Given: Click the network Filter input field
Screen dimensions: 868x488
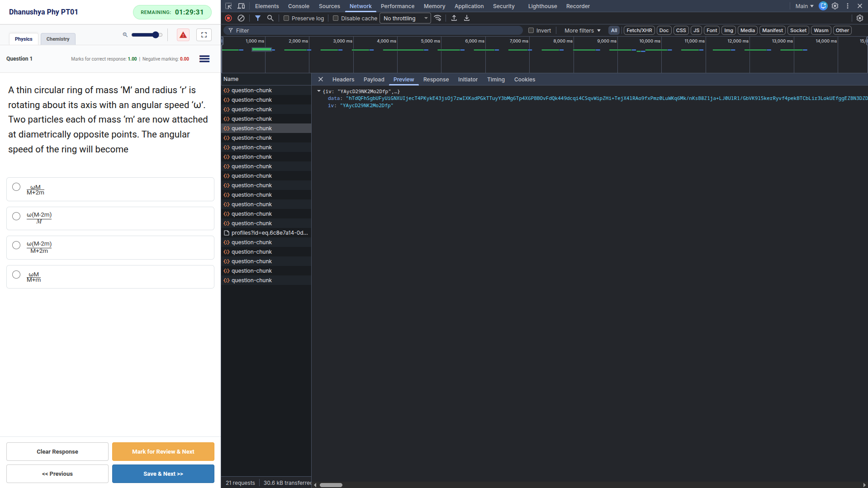Looking at the screenshot, I should [x=373, y=30].
